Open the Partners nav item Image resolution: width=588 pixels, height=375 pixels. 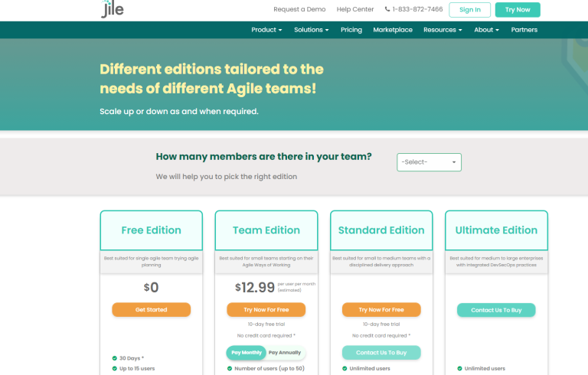[x=524, y=30]
